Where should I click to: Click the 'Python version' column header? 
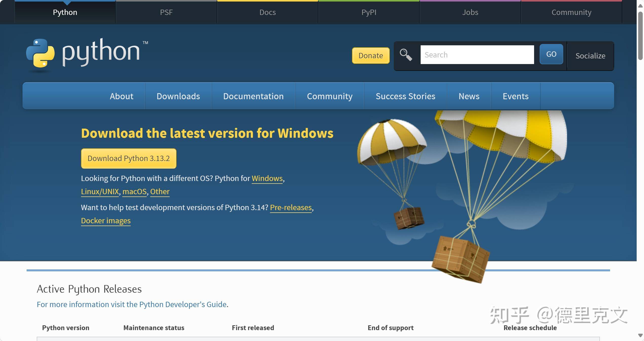[66, 328]
